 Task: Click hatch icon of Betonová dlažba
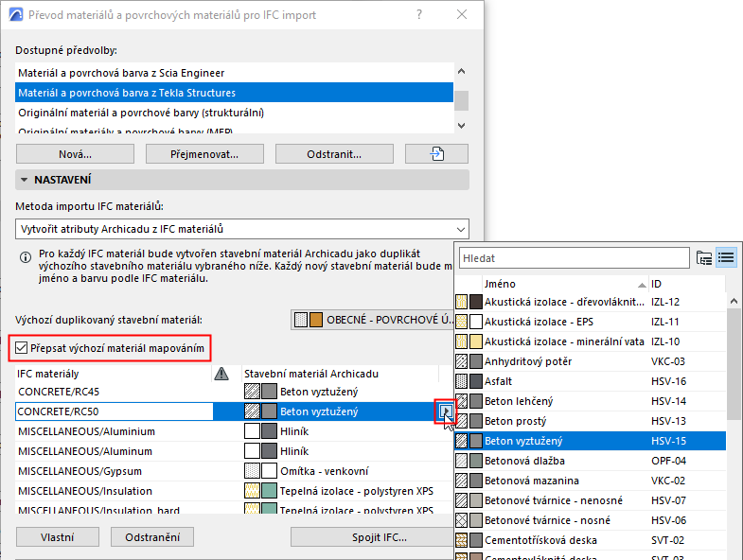coord(461,461)
